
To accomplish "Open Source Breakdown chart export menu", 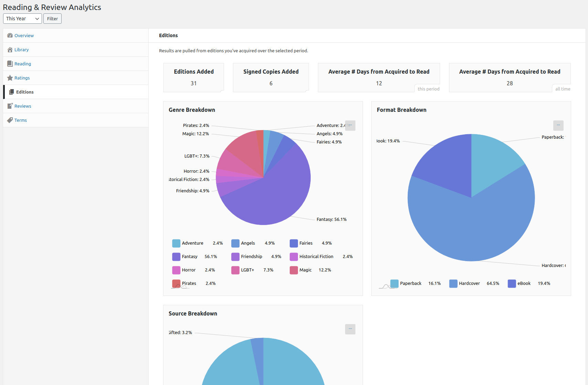I will tap(350, 329).
